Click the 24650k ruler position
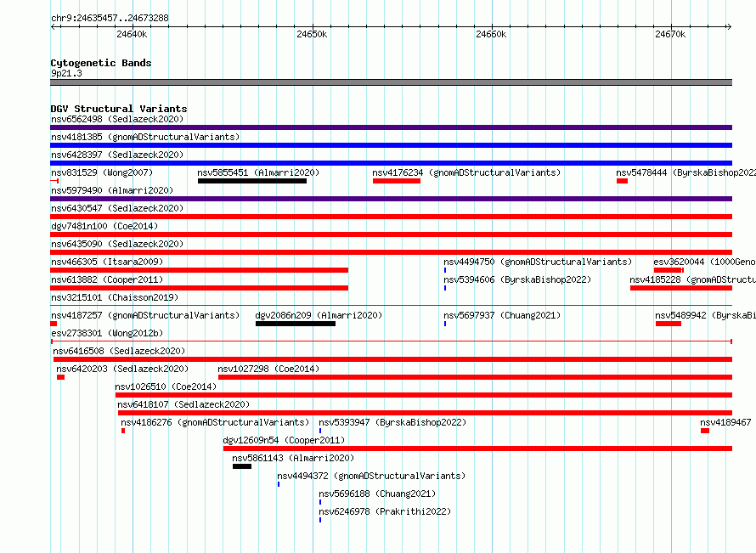This screenshot has height=553, width=756. [x=312, y=34]
